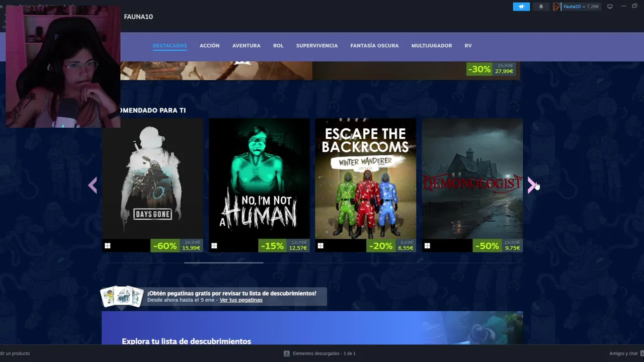Open the FAUNA10 profile menu
This screenshot has height=362, width=644.
(x=138, y=17)
